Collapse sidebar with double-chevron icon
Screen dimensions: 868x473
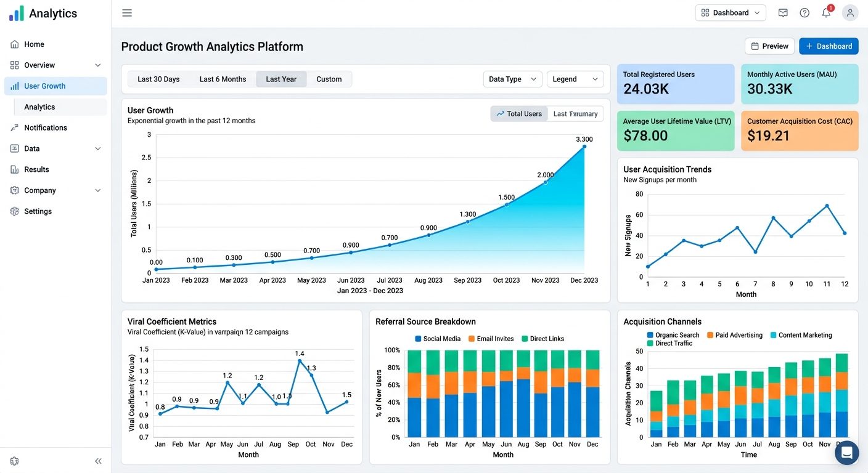(98, 461)
